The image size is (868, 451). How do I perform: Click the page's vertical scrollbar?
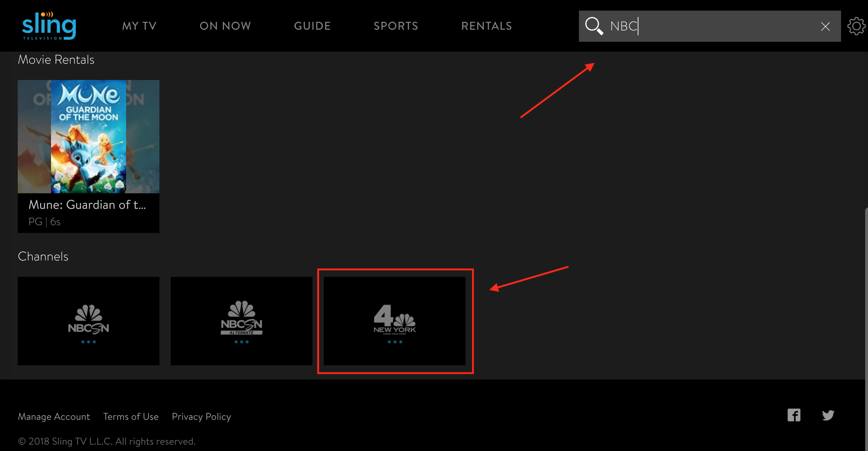tap(866, 329)
